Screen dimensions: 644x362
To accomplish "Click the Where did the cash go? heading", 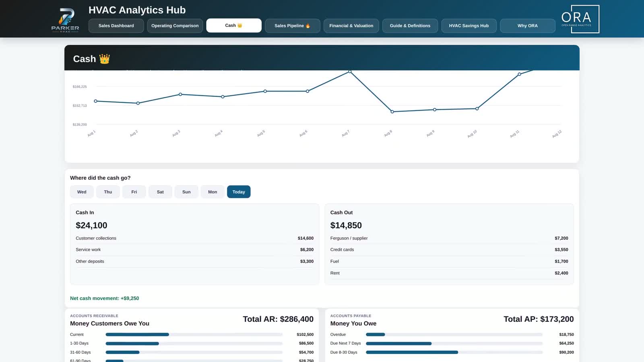I will pyautogui.click(x=100, y=178).
